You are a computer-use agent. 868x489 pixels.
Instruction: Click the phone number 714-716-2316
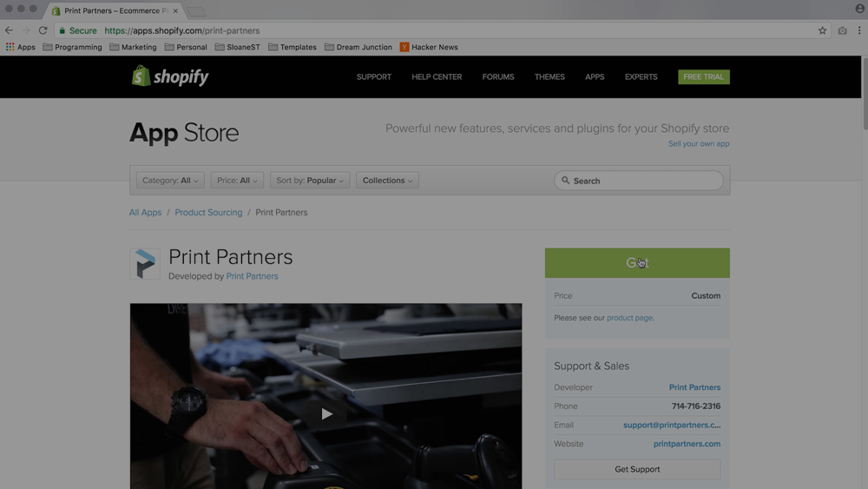[696, 406]
